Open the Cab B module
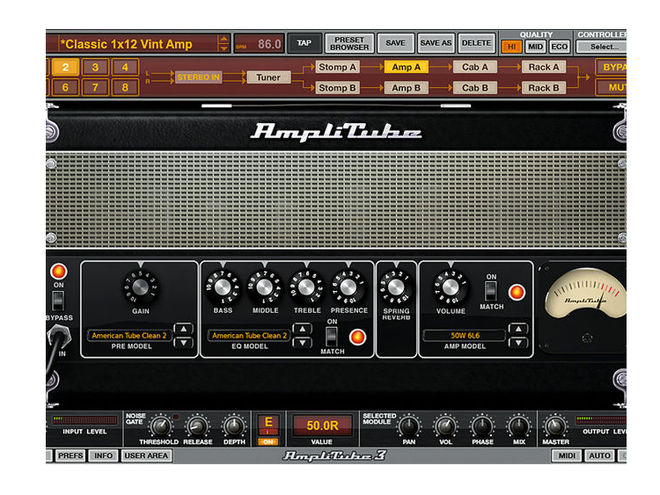Viewport: 660px width, 495px height. point(475,88)
